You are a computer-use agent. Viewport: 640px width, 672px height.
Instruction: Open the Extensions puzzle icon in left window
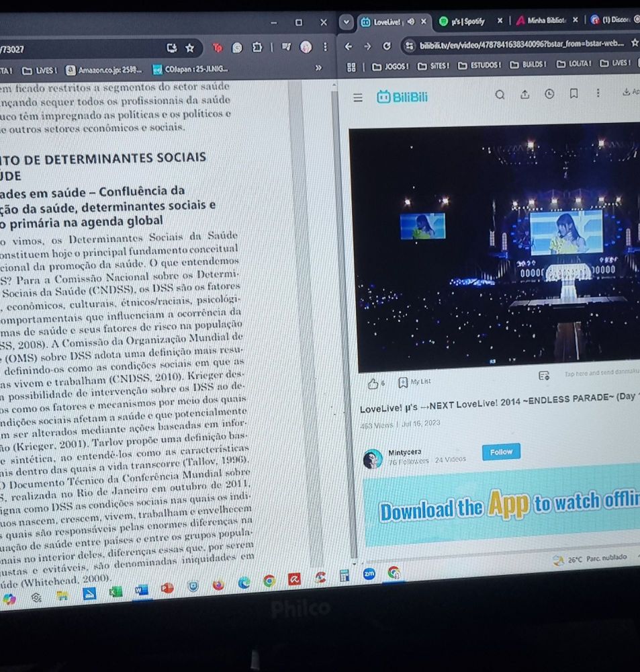[257, 47]
